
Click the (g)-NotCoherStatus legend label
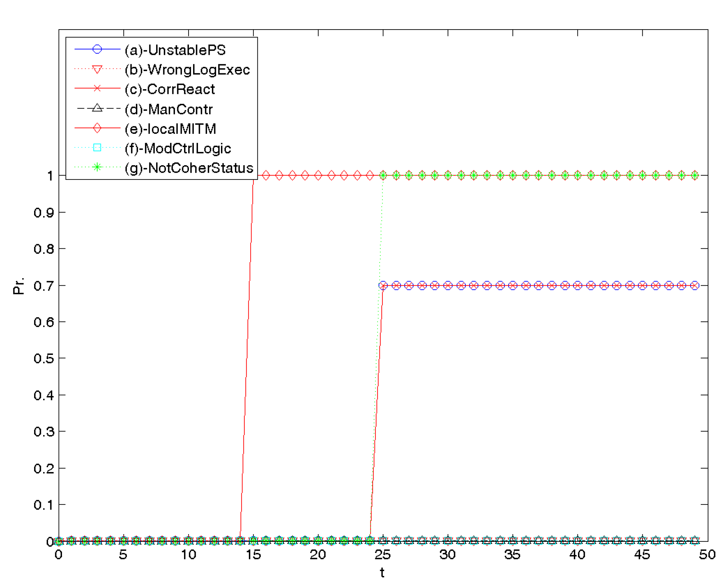click(189, 168)
